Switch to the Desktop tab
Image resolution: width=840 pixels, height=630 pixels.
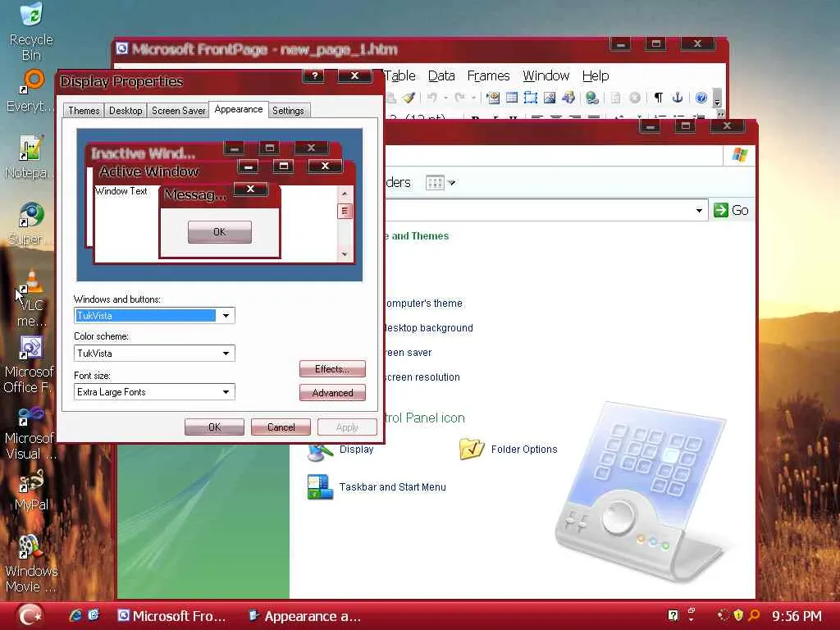point(126,111)
